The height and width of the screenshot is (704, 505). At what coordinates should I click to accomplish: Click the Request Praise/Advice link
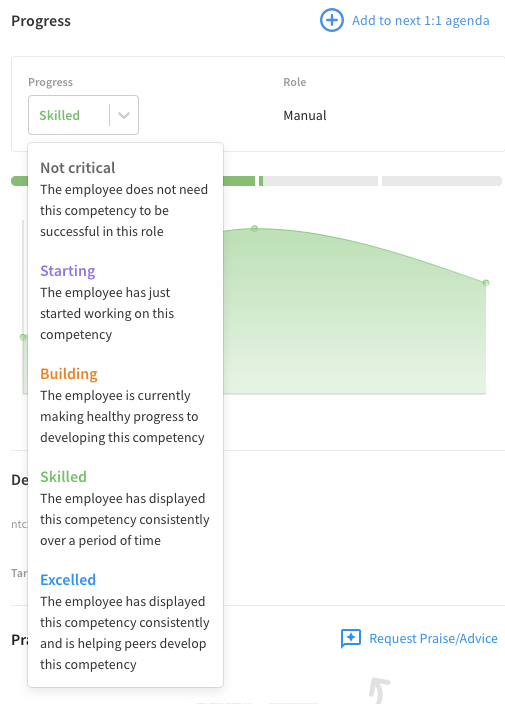click(x=433, y=638)
